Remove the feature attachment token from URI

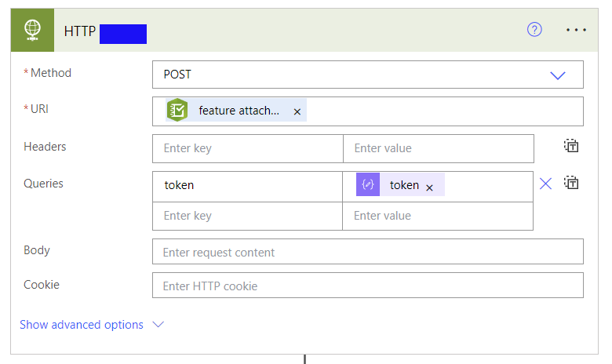pos(297,112)
